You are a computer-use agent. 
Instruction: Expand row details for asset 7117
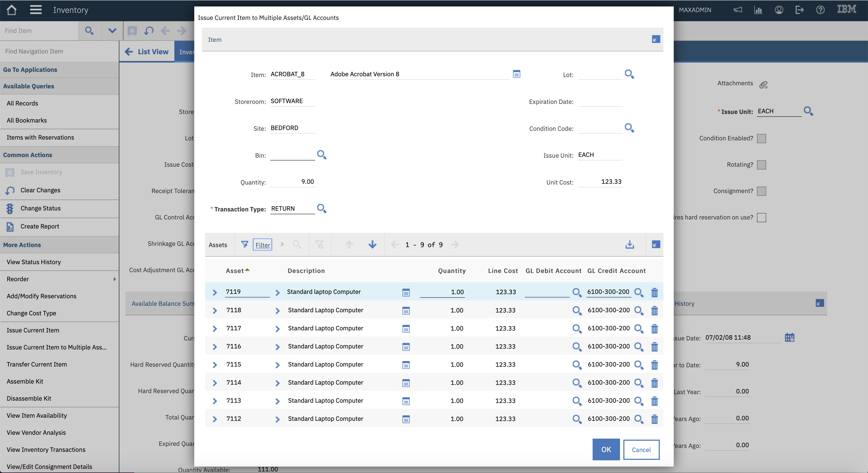tap(215, 328)
